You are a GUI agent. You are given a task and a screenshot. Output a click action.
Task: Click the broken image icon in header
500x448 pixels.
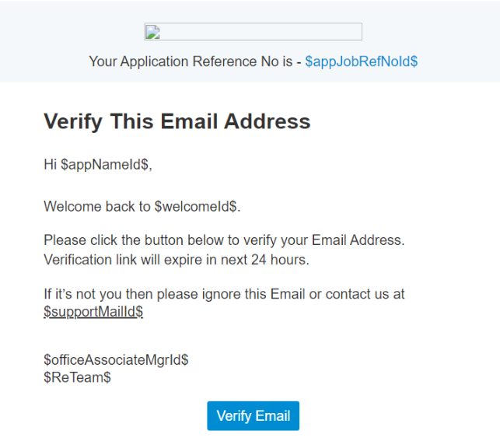tap(152, 32)
